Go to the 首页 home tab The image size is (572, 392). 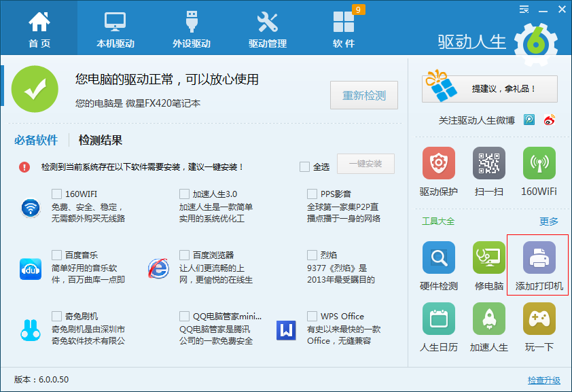[39, 29]
